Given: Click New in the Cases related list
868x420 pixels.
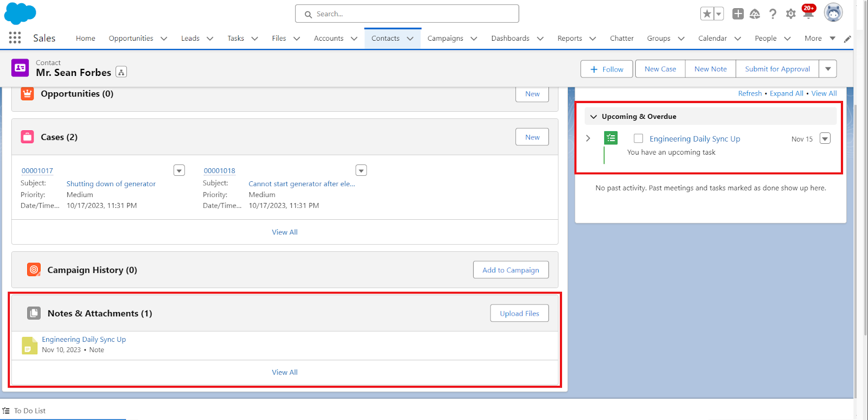Looking at the screenshot, I should point(532,137).
